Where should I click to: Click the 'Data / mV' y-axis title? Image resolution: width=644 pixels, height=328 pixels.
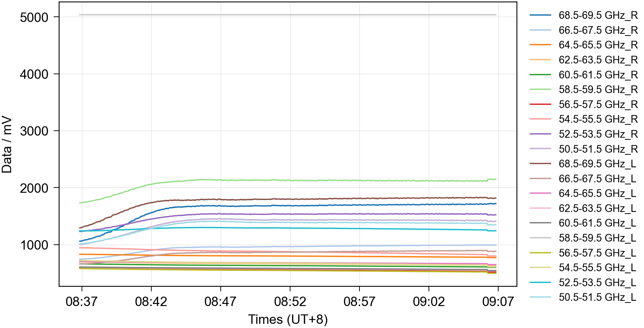pyautogui.click(x=7, y=144)
